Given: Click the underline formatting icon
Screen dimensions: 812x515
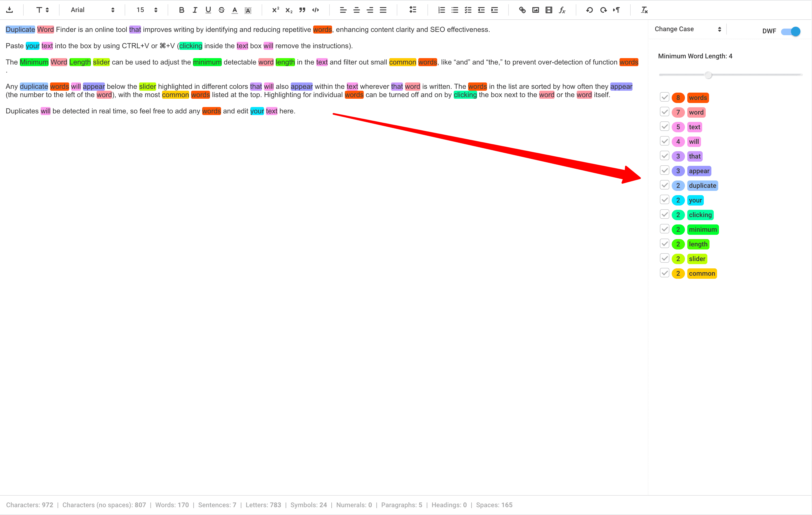Looking at the screenshot, I should tap(208, 10).
